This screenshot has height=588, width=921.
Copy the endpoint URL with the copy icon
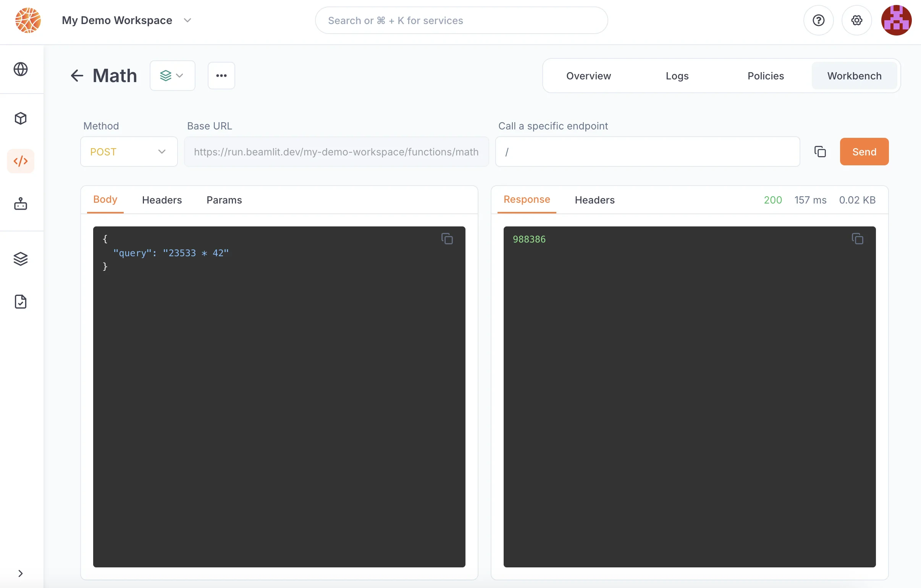tap(820, 152)
